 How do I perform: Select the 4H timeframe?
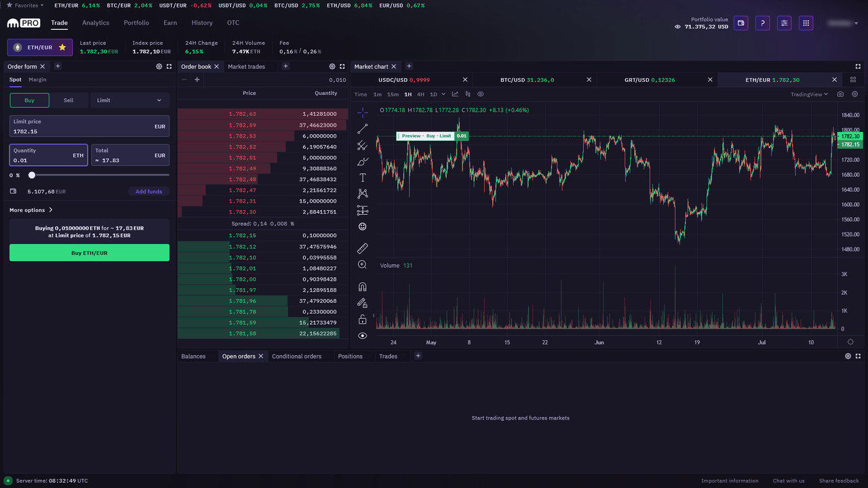pyautogui.click(x=420, y=94)
